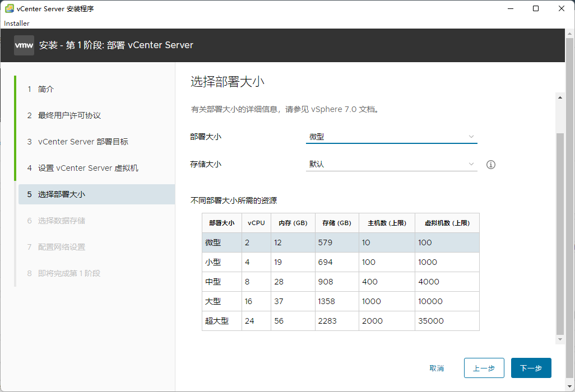575x392 pixels.
Task: Click VM limit 10000 cell
Action: click(x=447, y=301)
